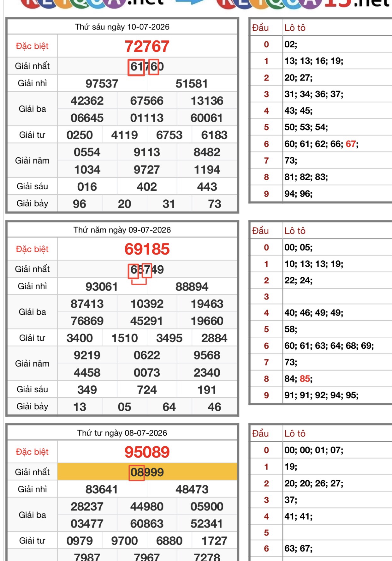The height and width of the screenshot is (561, 392).
Task: Click the Giải nhất number 61760
Action: coord(147,67)
